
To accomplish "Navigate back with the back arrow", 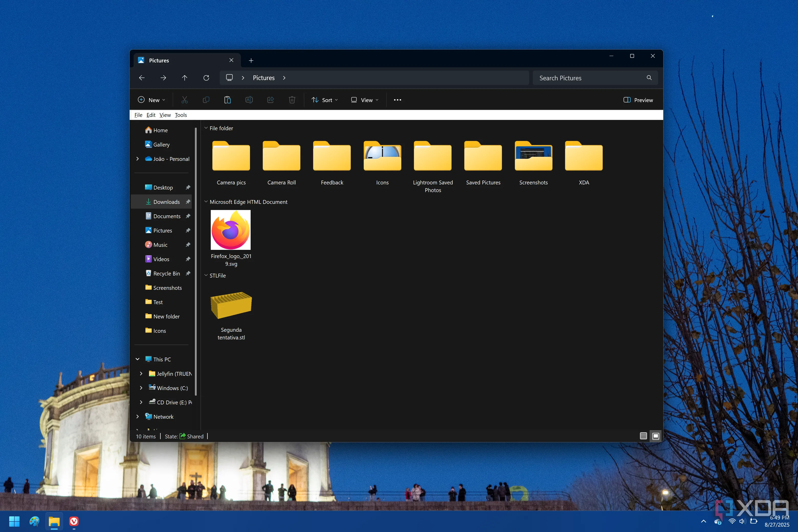I will (142, 78).
